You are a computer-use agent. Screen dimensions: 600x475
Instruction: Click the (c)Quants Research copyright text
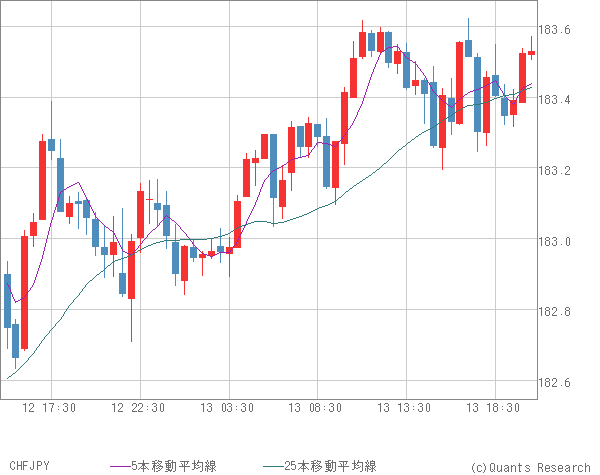click(531, 467)
